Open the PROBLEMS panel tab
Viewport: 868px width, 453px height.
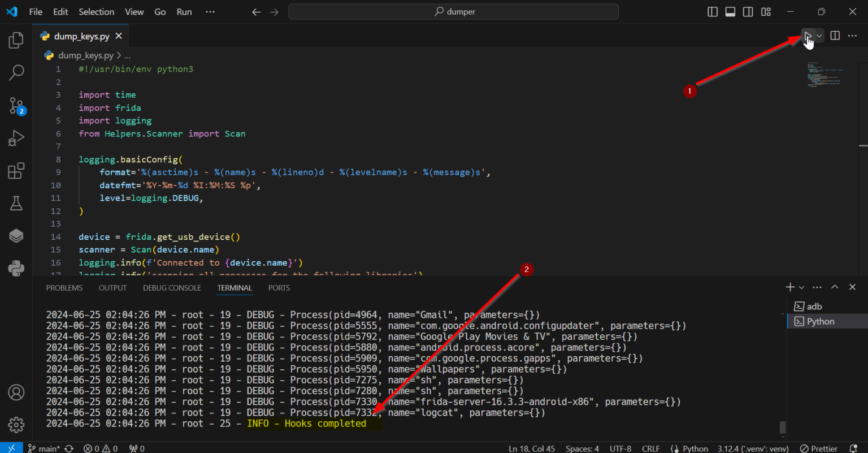pos(64,288)
